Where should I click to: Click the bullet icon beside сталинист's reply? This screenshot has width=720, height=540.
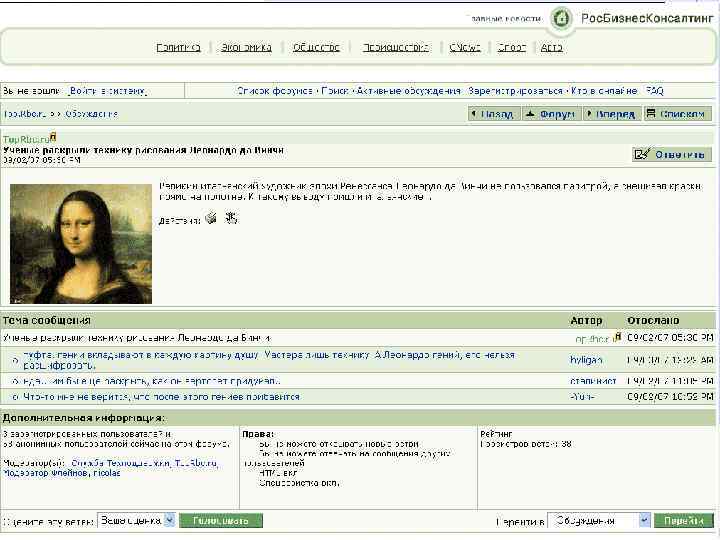pos(16,381)
